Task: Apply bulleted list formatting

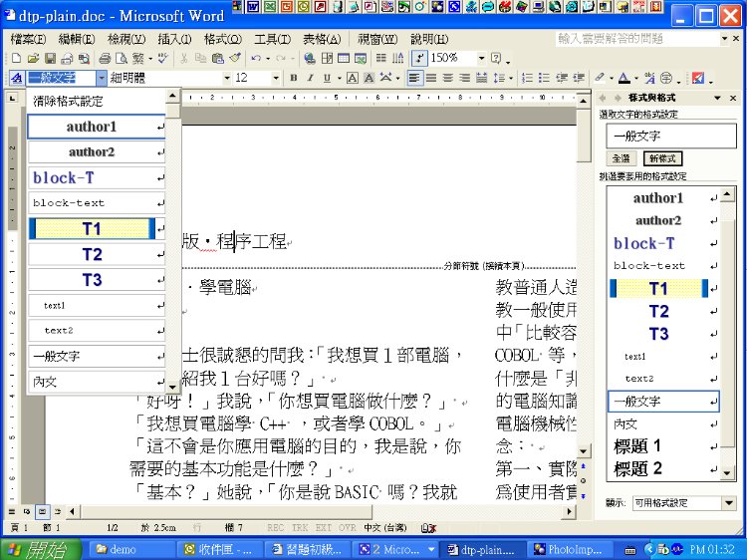Action: [x=544, y=78]
